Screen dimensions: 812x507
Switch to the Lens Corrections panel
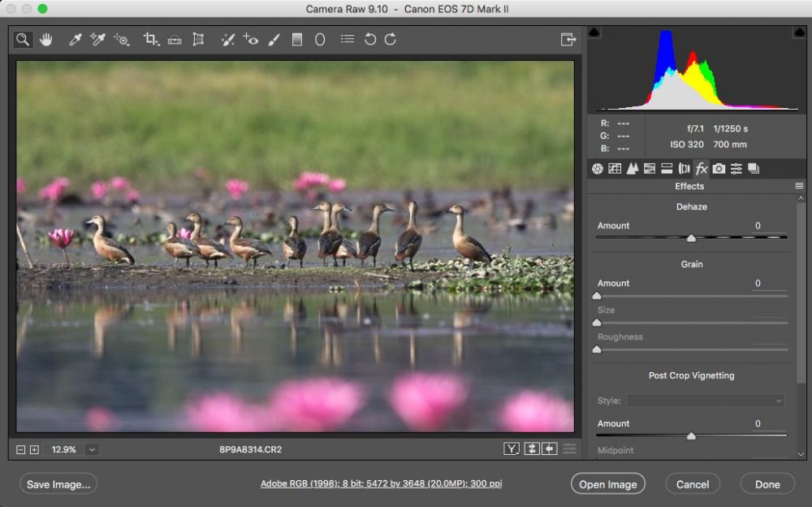click(x=683, y=168)
